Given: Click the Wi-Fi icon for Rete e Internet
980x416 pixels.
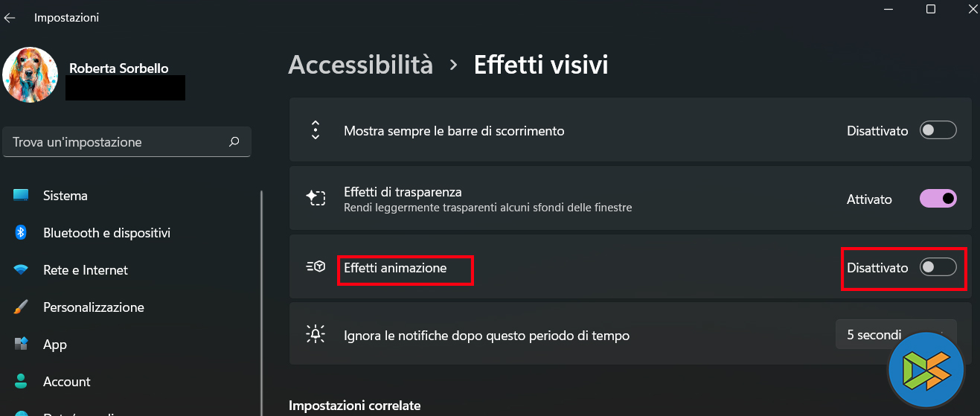Looking at the screenshot, I should 21,270.
